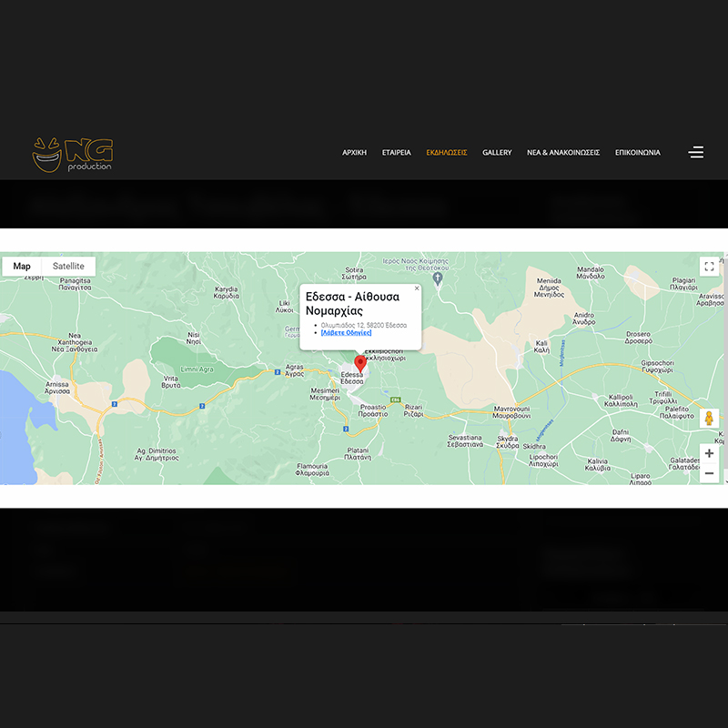
Task: Open the ΕΚΔΗΛΩΣΕΙΣ menu item
Action: (447, 153)
